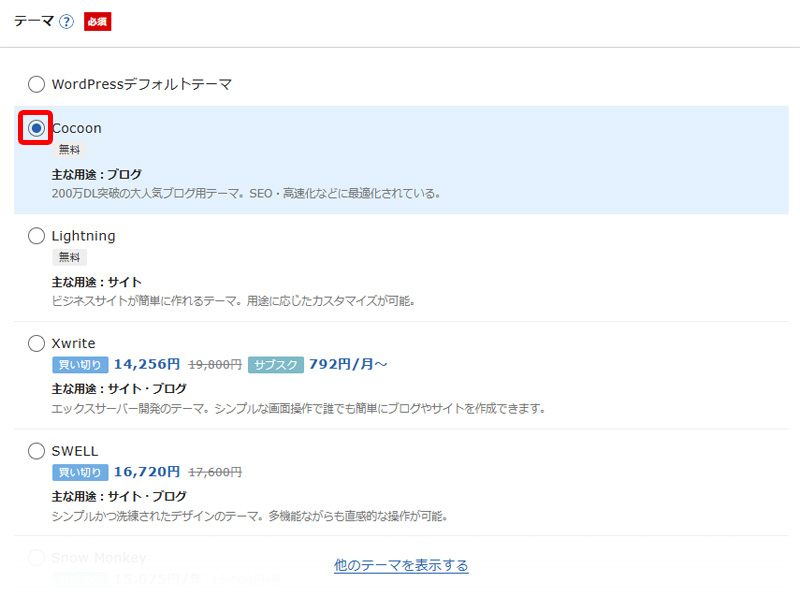Viewport: 800px width, 597px height.
Task: Click the 無料 badge under Cocoon
Action: tap(69, 150)
